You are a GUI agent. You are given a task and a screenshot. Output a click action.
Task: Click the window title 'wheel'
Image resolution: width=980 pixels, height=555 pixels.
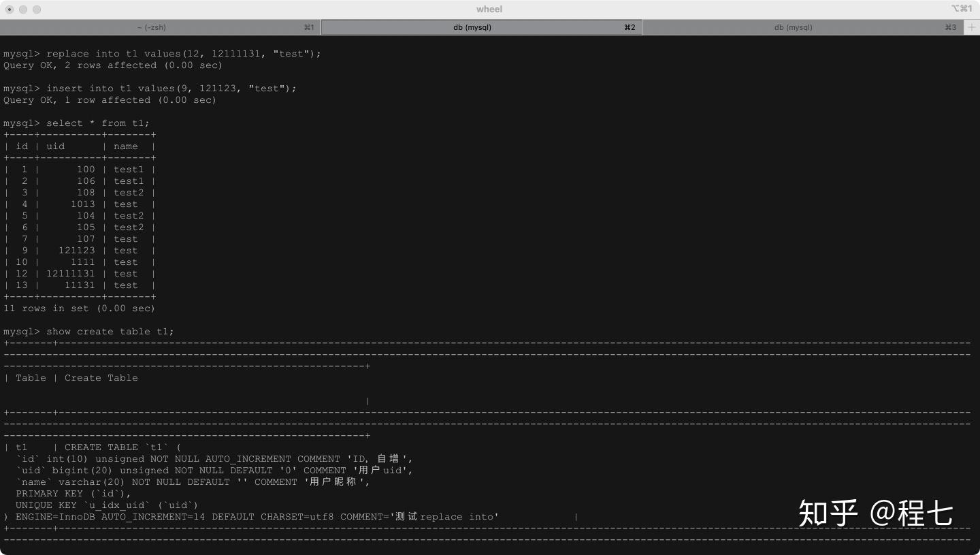pyautogui.click(x=489, y=10)
